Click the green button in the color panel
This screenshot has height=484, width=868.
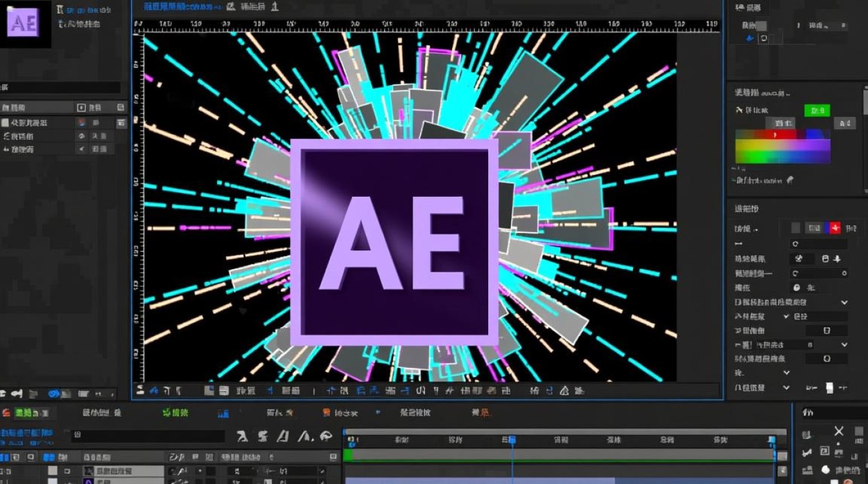pyautogui.click(x=817, y=110)
